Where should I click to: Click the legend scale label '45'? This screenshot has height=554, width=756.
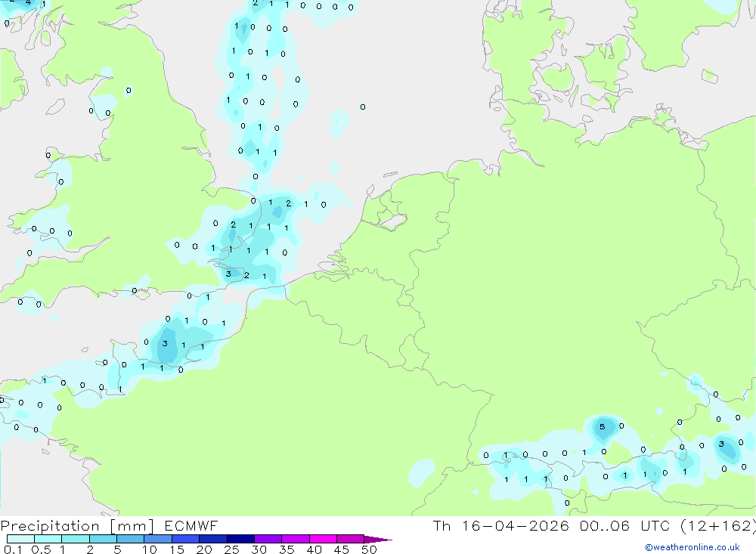[342, 549]
